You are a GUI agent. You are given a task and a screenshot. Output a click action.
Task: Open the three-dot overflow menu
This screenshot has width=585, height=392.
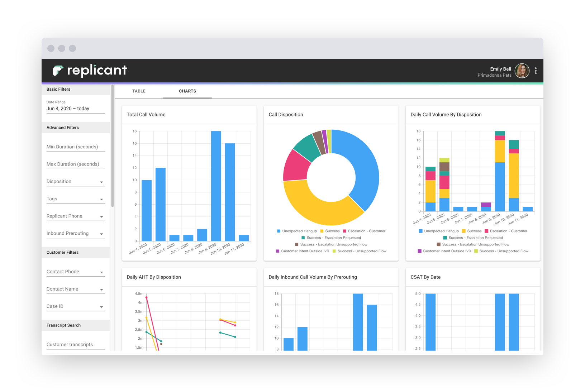click(x=536, y=71)
